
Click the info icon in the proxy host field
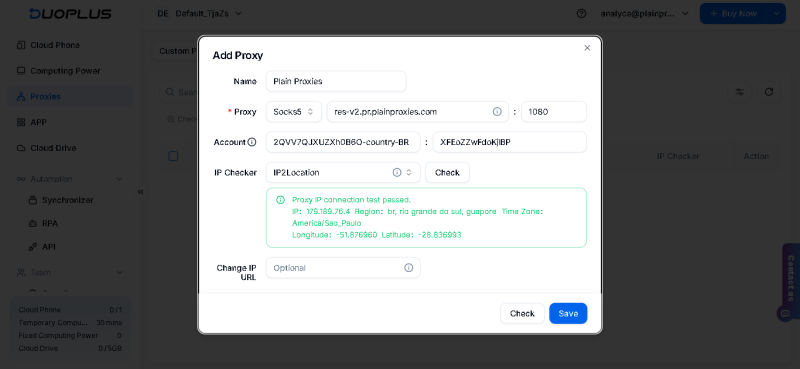pos(497,111)
